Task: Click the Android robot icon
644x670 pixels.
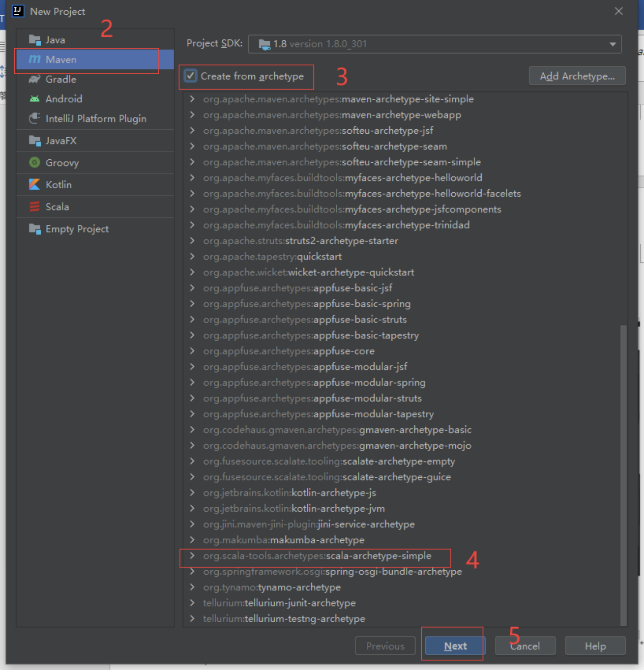Action: (x=34, y=99)
